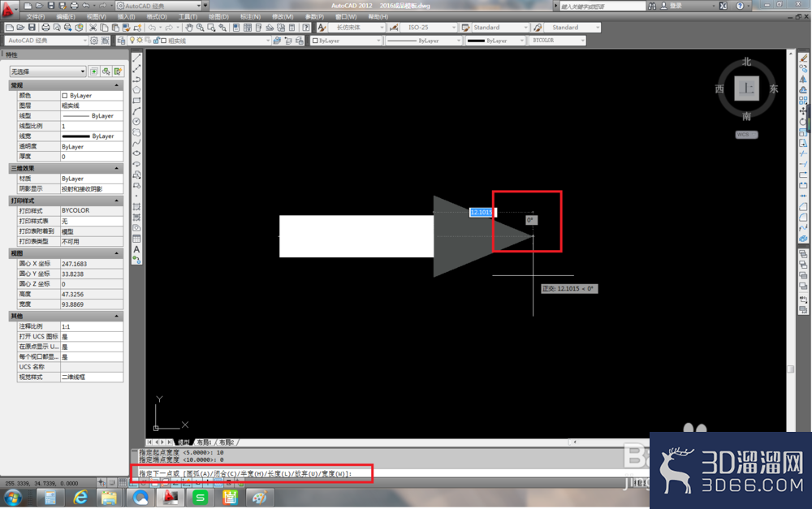Select the Spline draw tool
This screenshot has width=812, height=509.
coord(136,143)
